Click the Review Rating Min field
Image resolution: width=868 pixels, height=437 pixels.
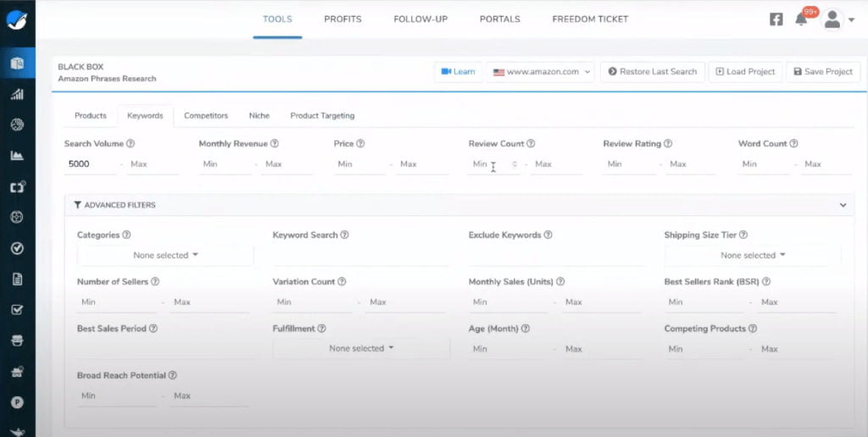(630, 164)
